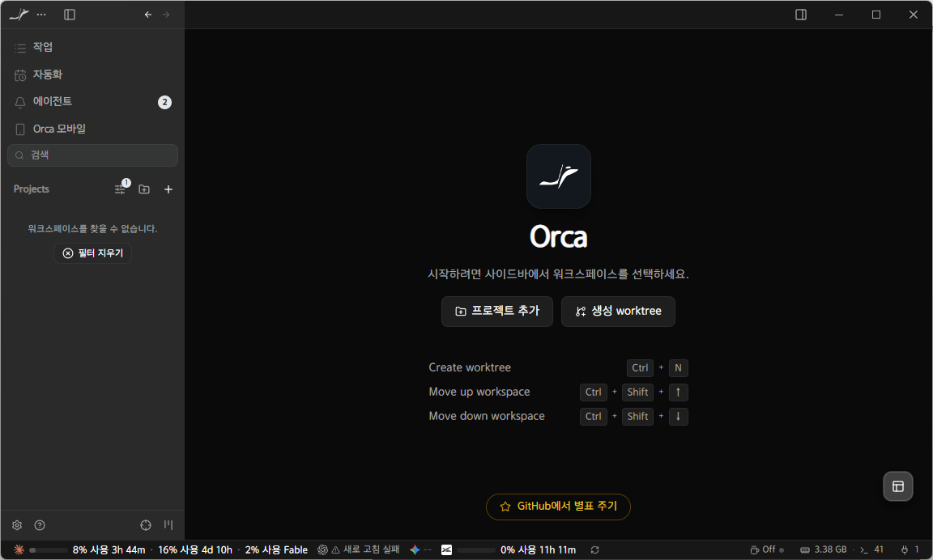Viewport: 933px width, 560px height.
Task: Toggle the right side panel icon
Action: tap(801, 15)
